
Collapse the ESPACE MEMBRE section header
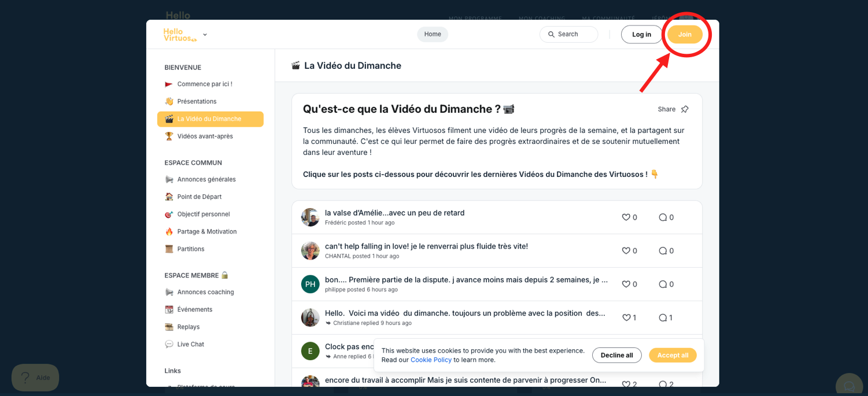197,275
